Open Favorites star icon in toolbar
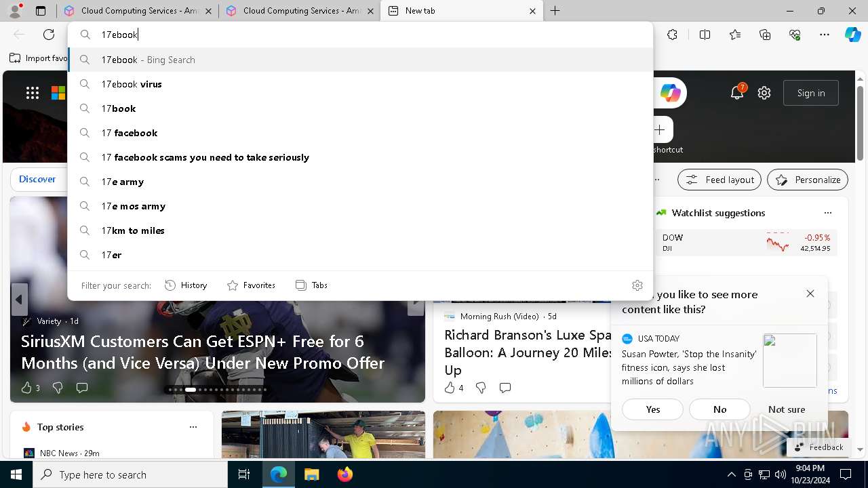The image size is (868, 488). [x=735, y=35]
